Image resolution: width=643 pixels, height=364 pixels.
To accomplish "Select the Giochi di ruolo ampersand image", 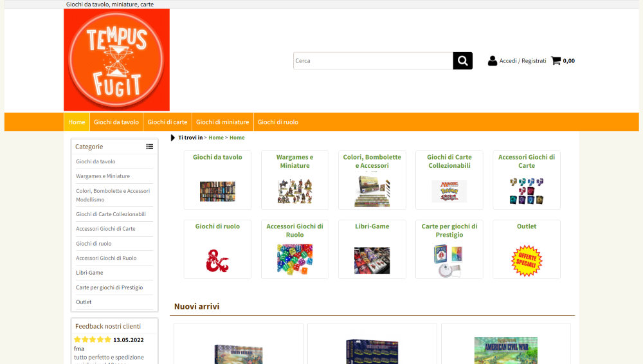I will (217, 261).
